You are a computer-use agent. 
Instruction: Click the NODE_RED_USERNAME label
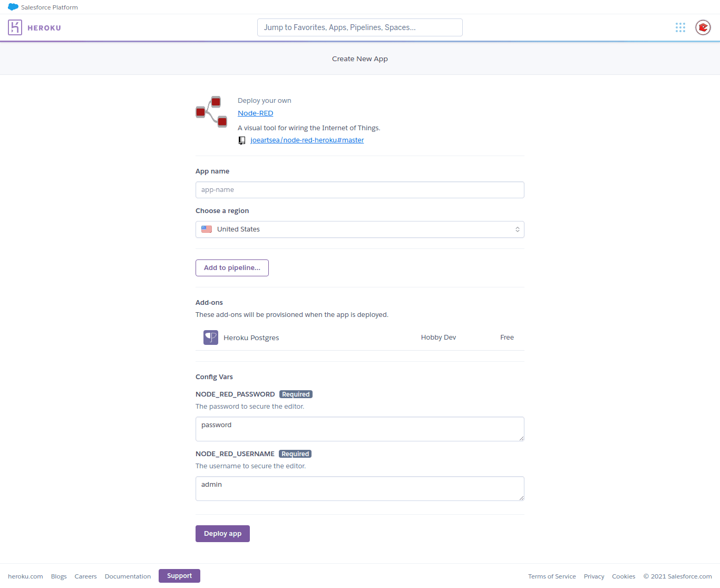(x=235, y=454)
